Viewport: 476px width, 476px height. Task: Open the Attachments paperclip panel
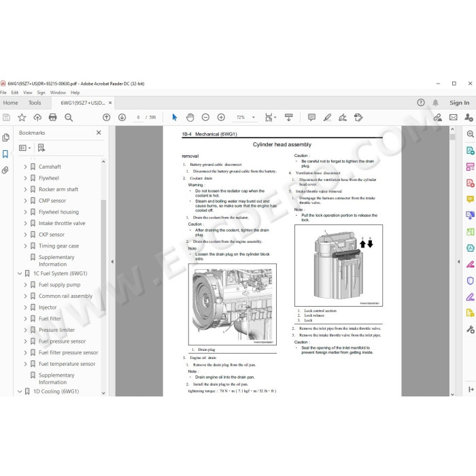pos(5,170)
